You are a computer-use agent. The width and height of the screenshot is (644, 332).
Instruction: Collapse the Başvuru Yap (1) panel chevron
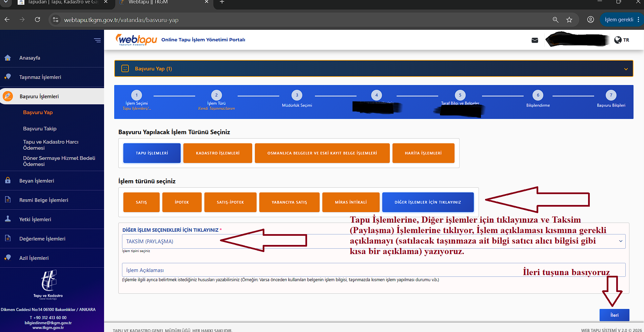[626, 69]
